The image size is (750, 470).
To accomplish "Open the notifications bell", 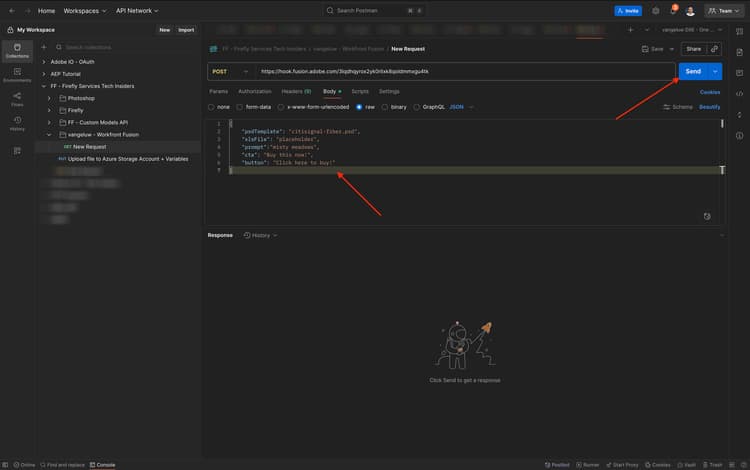I will point(673,11).
